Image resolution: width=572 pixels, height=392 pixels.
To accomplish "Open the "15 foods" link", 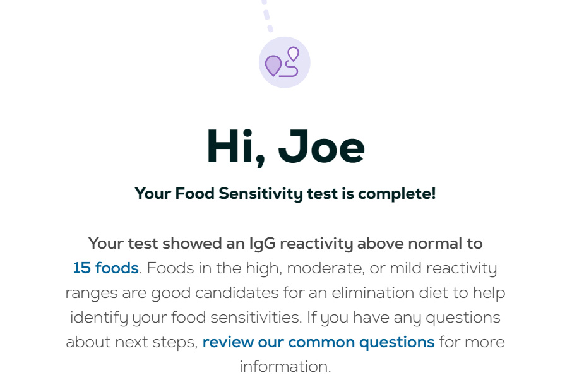I will click(105, 268).
